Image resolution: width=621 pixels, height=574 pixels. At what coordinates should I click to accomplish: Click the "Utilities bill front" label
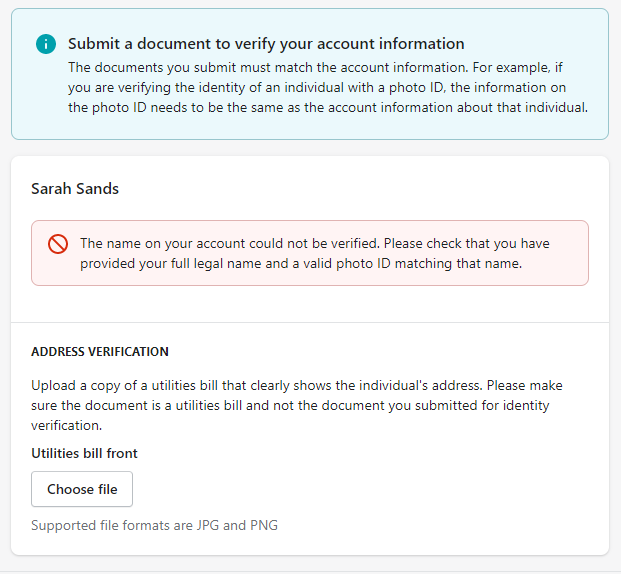tap(84, 453)
